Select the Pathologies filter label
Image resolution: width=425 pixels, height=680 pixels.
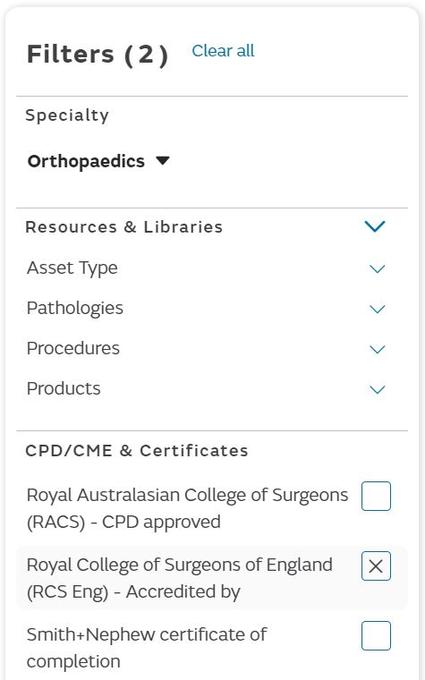(x=75, y=308)
